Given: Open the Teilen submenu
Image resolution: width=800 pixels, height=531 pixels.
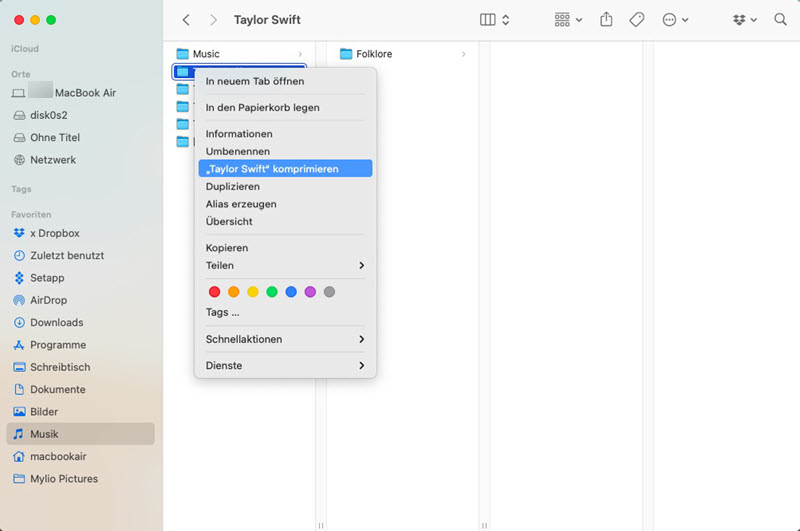Looking at the screenshot, I should [x=285, y=265].
